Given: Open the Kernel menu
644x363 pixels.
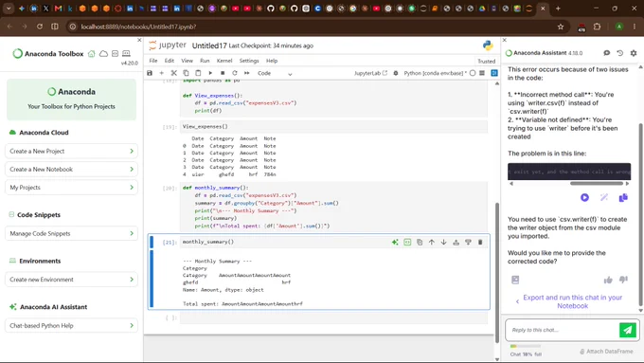Looking at the screenshot, I should pos(224,61).
